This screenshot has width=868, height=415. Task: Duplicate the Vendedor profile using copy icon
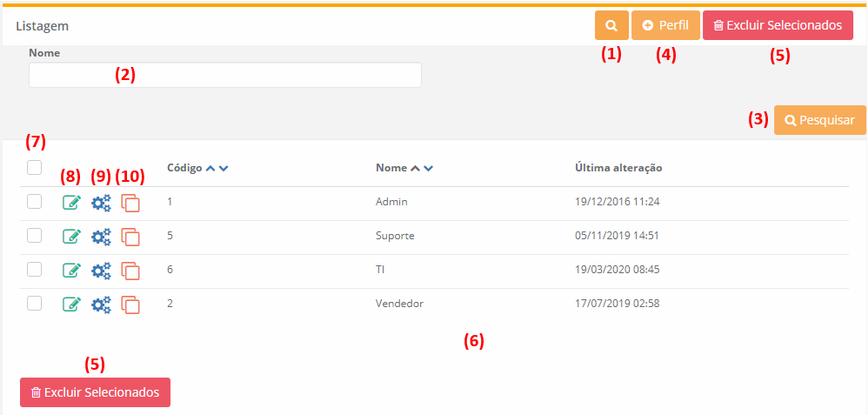tap(130, 305)
